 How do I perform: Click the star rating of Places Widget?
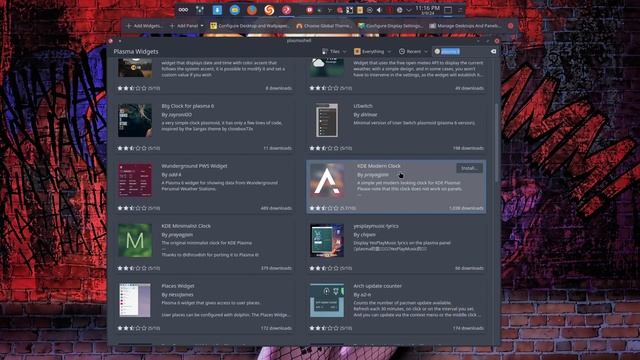click(132, 328)
